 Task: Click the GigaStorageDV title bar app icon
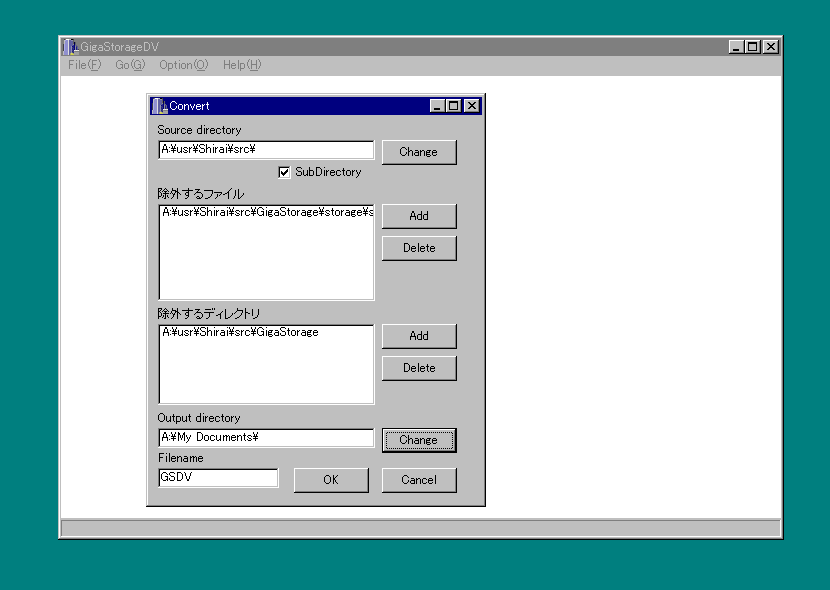point(70,47)
